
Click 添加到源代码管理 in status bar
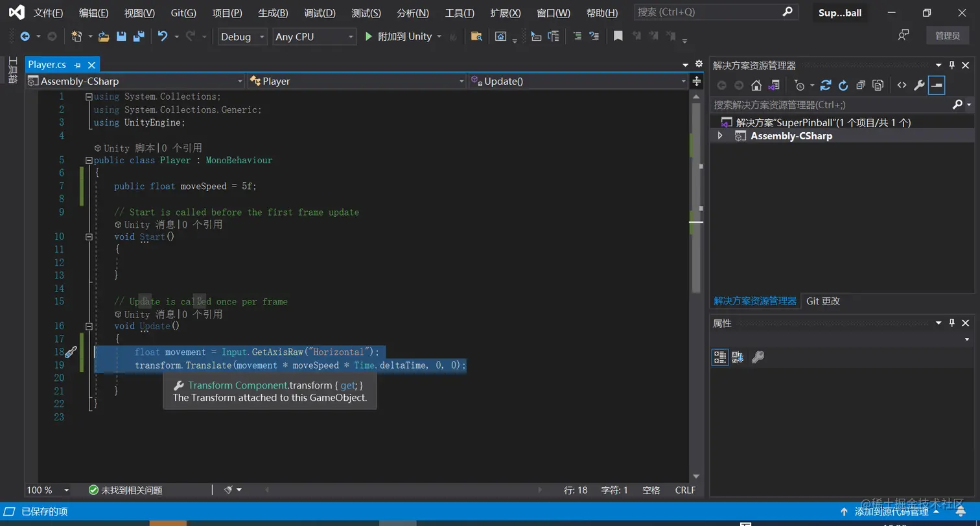click(891, 512)
